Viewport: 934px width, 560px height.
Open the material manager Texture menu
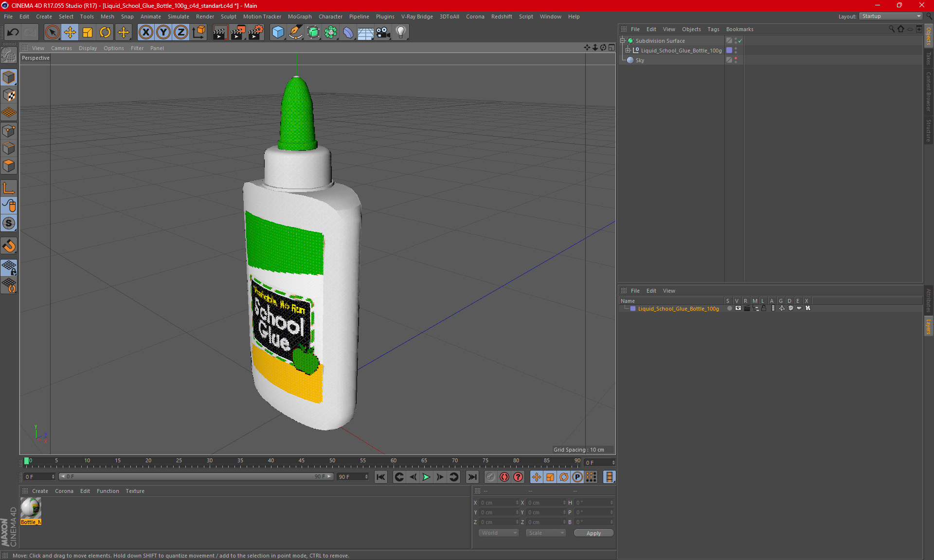click(x=135, y=491)
